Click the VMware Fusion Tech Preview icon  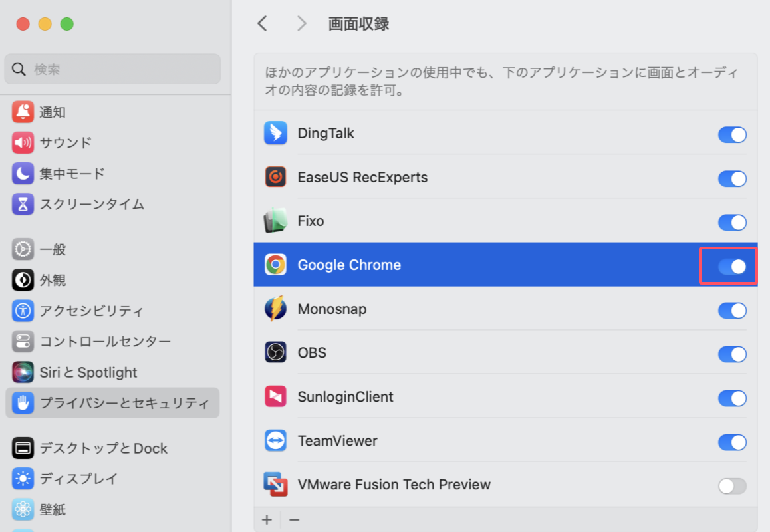tap(275, 485)
